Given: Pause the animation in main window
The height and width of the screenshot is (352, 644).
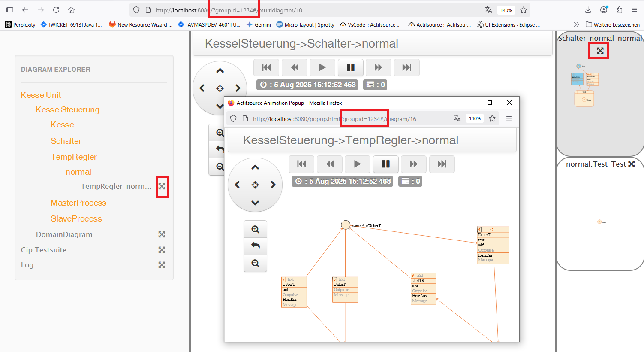Looking at the screenshot, I should [x=350, y=67].
